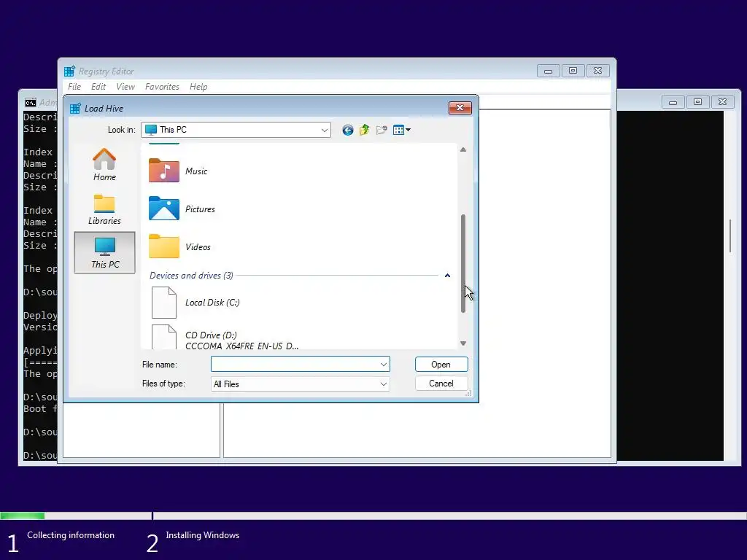The height and width of the screenshot is (560, 747).
Task: Open the Help menu in Registry Editor
Action: point(198,87)
